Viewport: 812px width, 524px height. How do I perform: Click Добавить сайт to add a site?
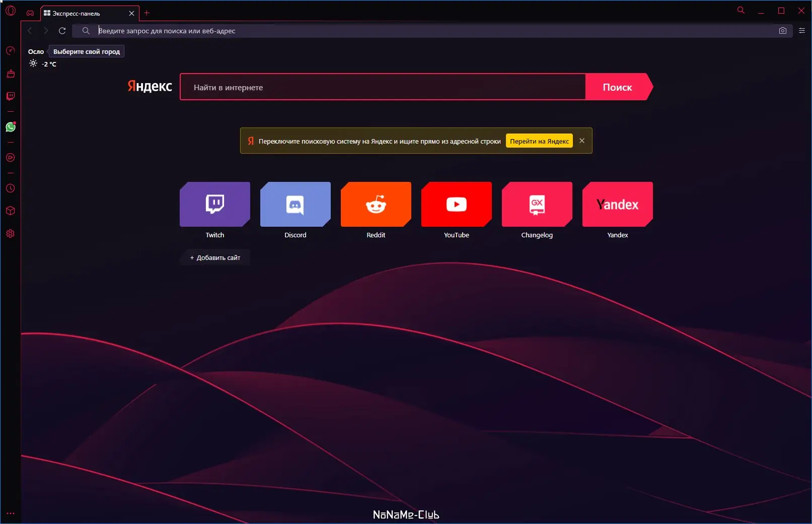click(x=215, y=257)
